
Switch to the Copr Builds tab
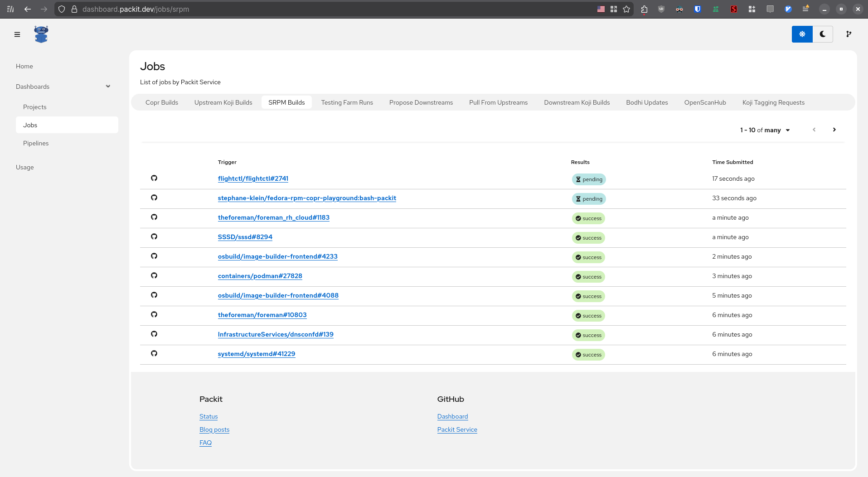coord(162,102)
